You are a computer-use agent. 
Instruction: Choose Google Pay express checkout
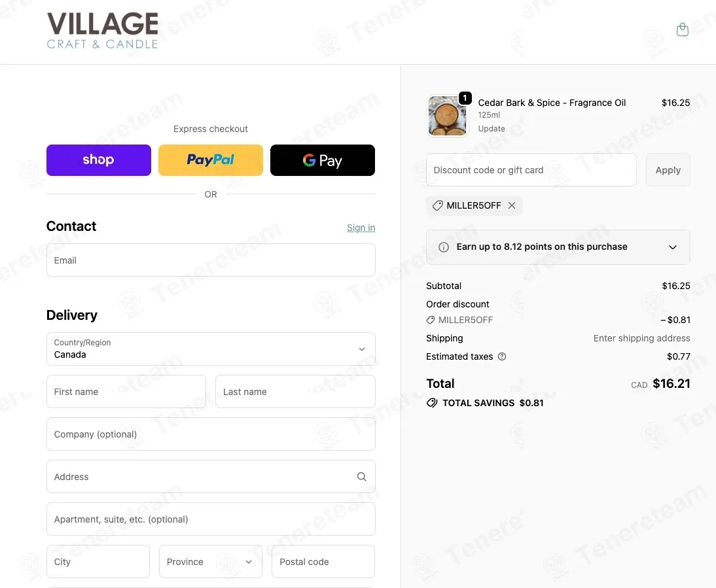[323, 160]
